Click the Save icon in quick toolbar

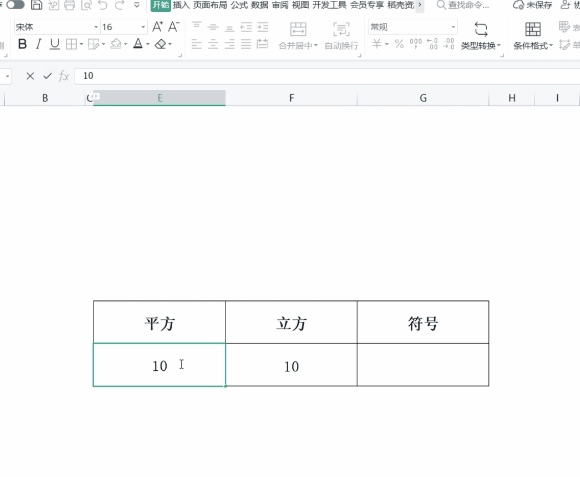[36, 5]
